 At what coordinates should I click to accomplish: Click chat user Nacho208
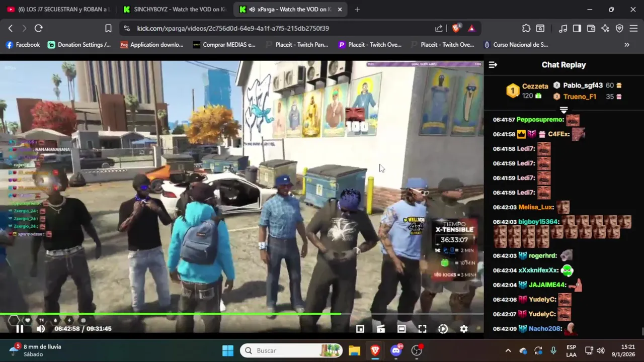click(545, 329)
